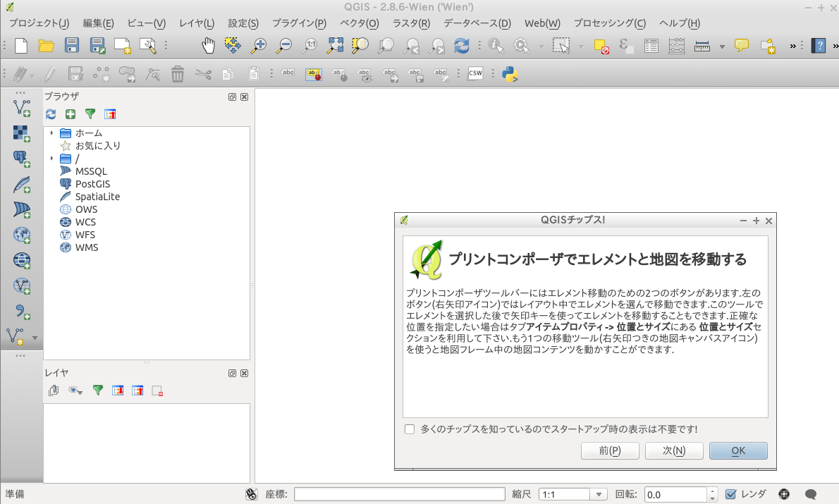Open the measure tool dropdown arrow
This screenshot has height=504, width=839.
point(722,47)
